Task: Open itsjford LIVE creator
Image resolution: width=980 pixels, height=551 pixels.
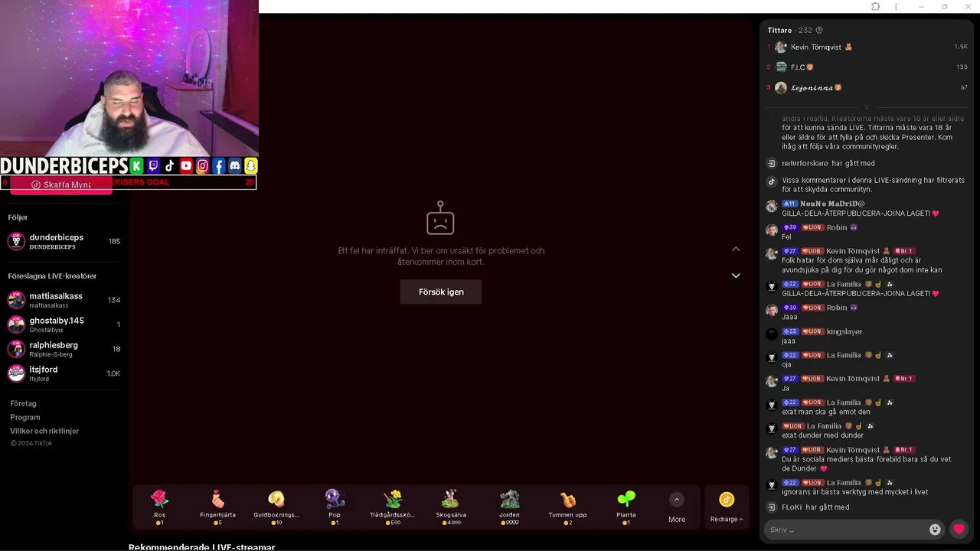Action: click(x=64, y=373)
